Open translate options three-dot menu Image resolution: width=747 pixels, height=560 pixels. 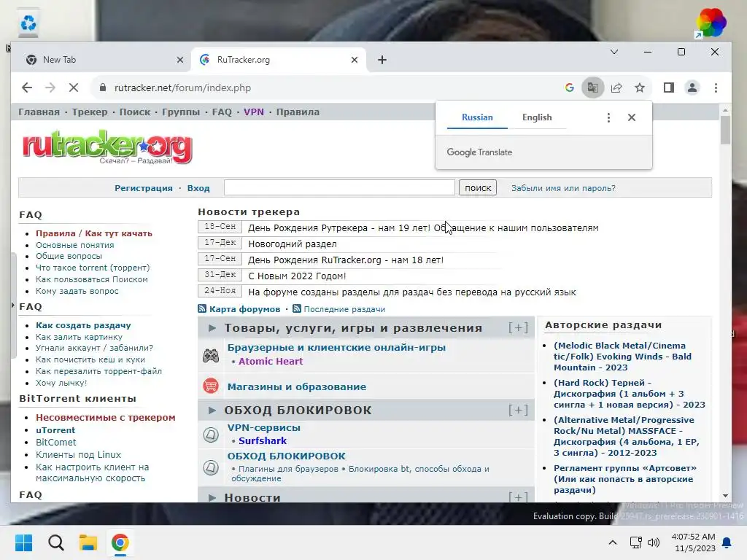tap(608, 117)
